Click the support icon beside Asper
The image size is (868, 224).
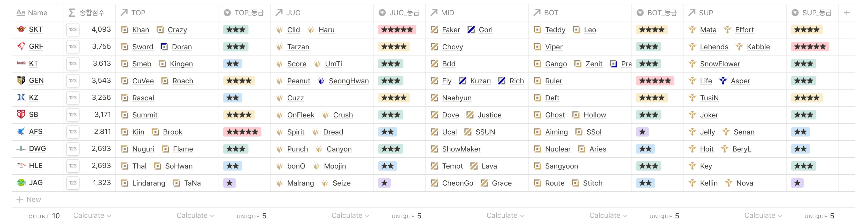tap(723, 81)
